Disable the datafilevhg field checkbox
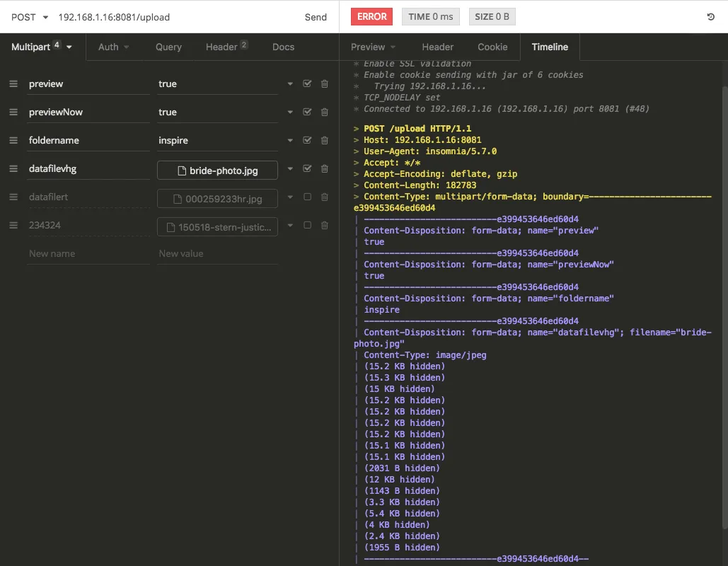The image size is (728, 566). [x=307, y=168]
